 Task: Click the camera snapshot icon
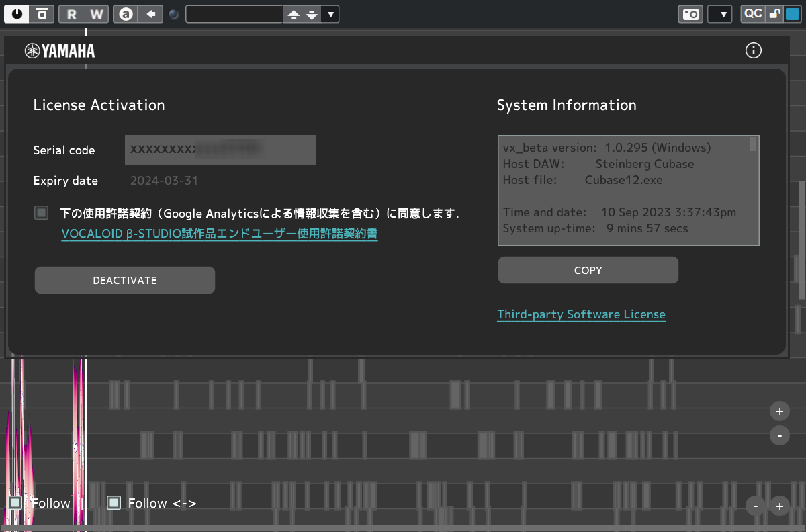click(x=690, y=14)
